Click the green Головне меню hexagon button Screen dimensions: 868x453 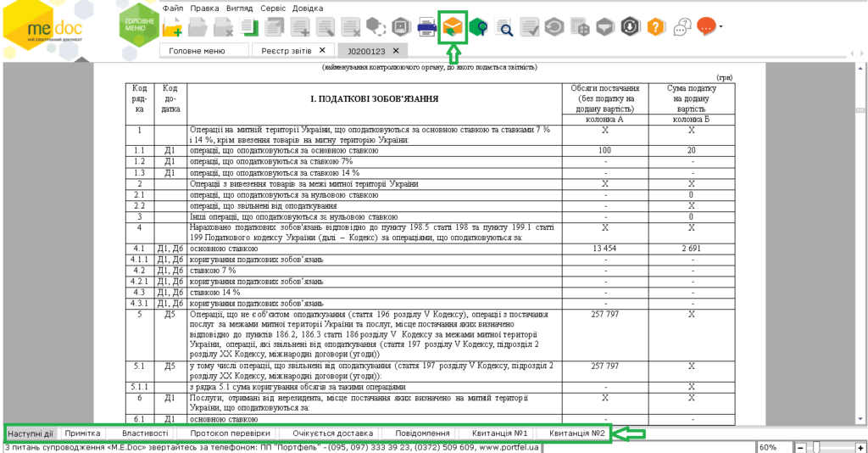139,26
